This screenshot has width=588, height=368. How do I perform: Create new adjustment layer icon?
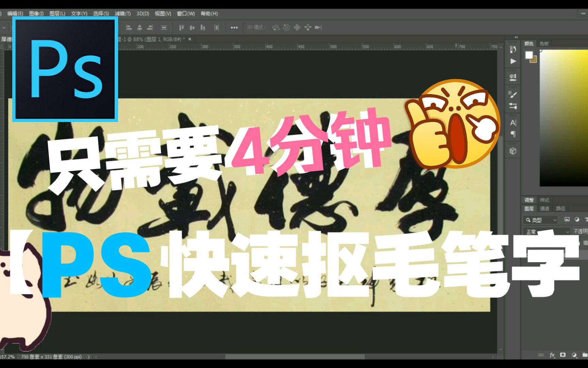coord(574,355)
